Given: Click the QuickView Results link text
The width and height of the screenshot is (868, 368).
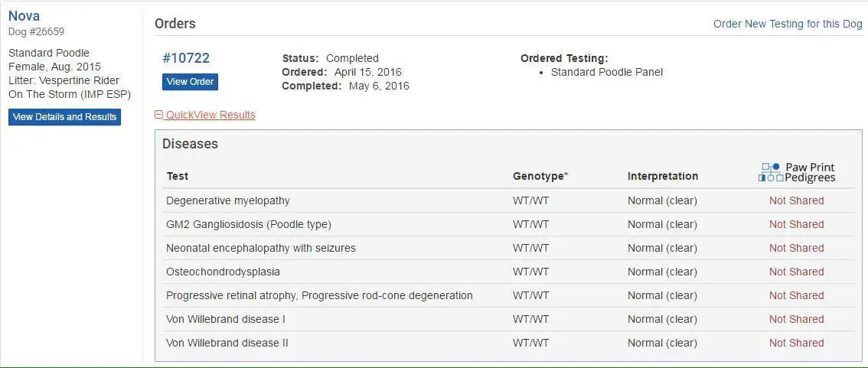Looking at the screenshot, I should click(x=210, y=115).
